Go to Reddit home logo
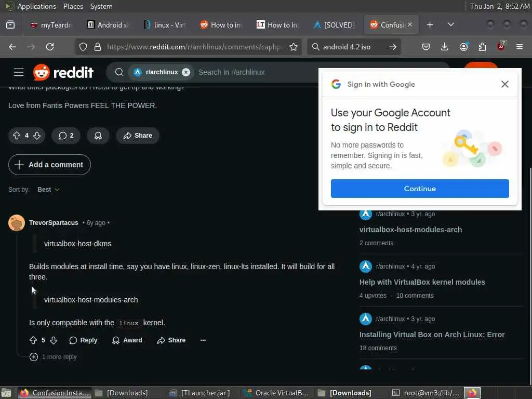Viewport: 532px width, 399px height. pyautogui.click(x=63, y=72)
